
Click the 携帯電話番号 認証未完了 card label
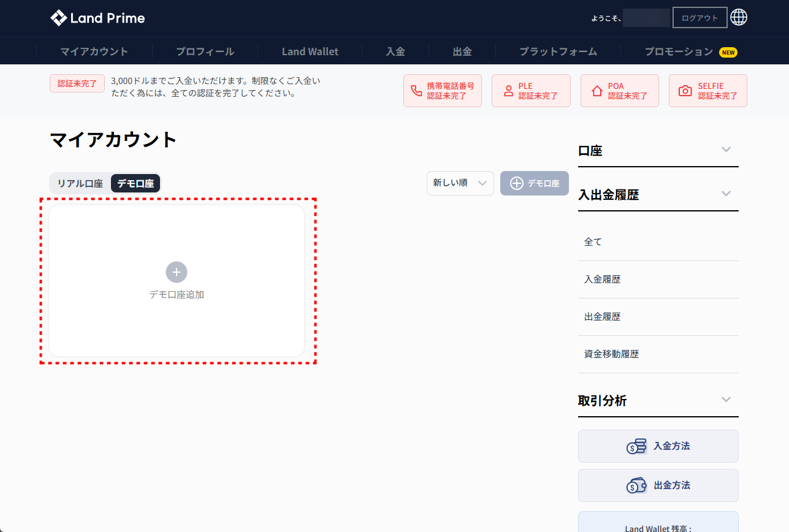point(451,91)
